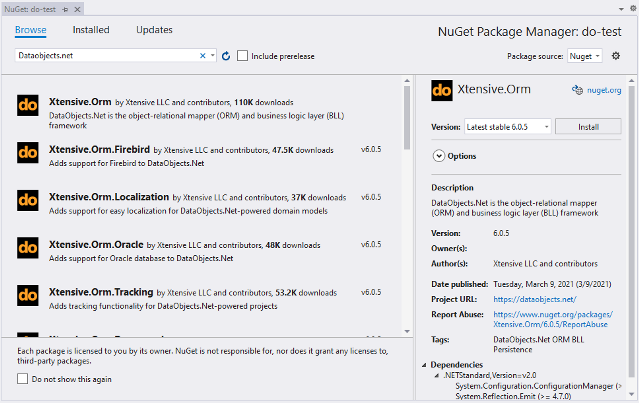Click the globe icon beside nuget.org
639x403 pixels.
pyautogui.click(x=577, y=90)
